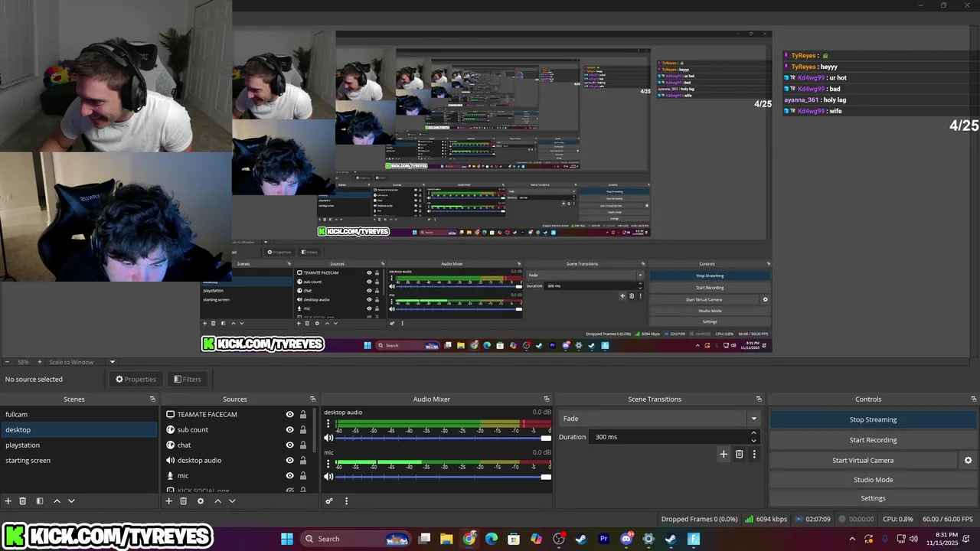Open mic channel three-dot options
Screen dimensions: 980x551
(328, 462)
